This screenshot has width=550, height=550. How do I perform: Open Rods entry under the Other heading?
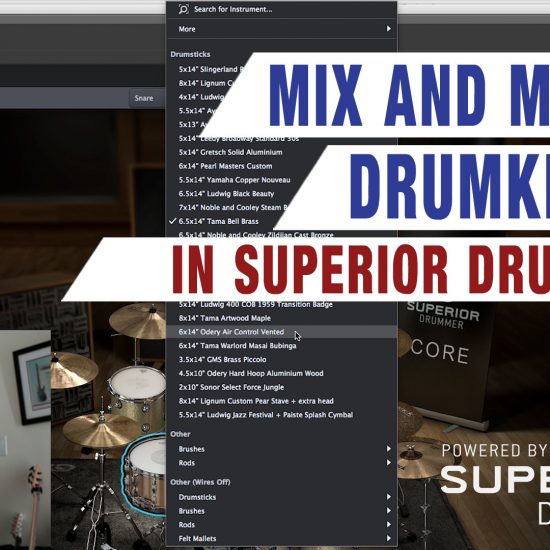281,463
